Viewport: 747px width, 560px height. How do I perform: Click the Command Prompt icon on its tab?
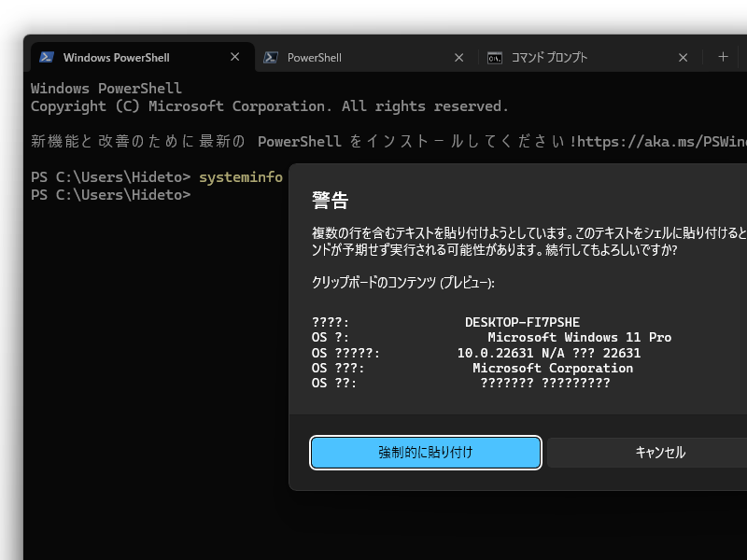point(496,57)
